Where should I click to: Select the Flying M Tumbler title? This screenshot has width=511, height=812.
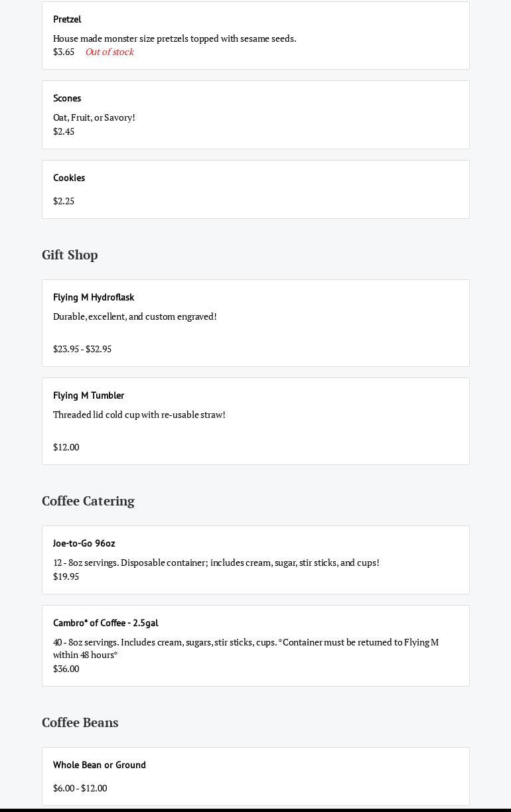point(88,395)
